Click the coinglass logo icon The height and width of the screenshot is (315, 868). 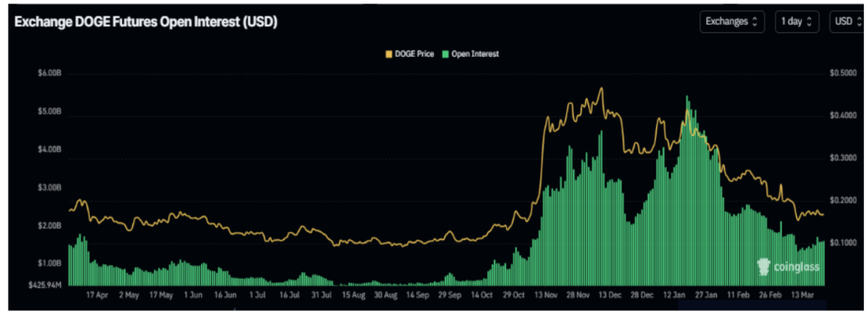click(x=765, y=268)
